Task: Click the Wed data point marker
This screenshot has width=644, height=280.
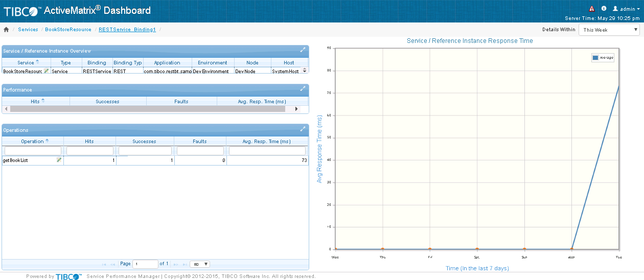Action: pos(335,249)
